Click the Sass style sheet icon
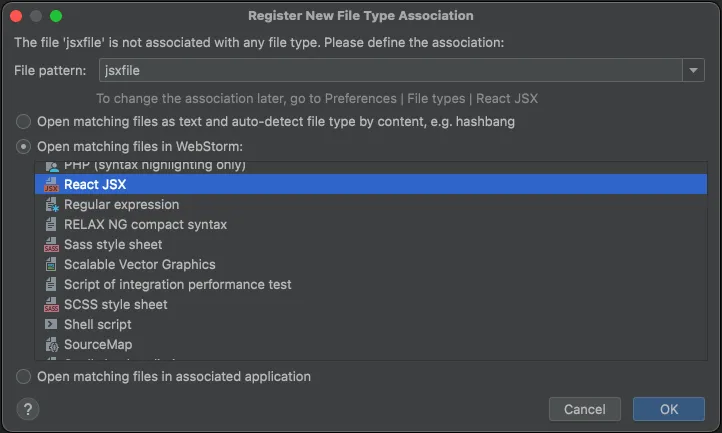 point(51,245)
